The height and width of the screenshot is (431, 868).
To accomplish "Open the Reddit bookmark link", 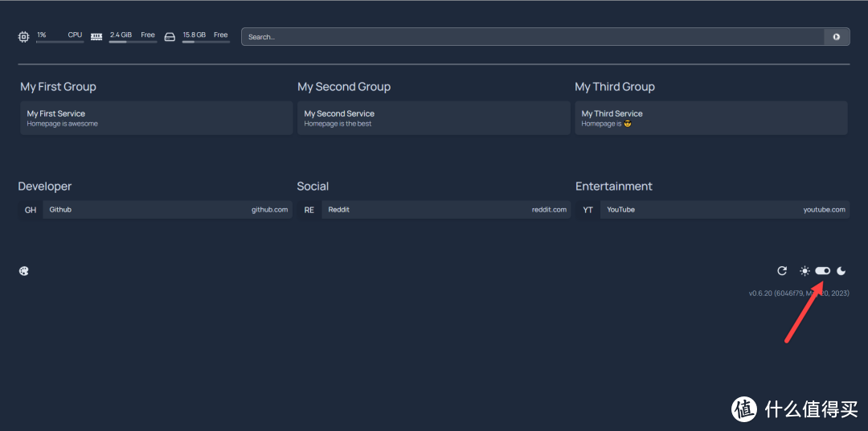I will tap(447, 210).
